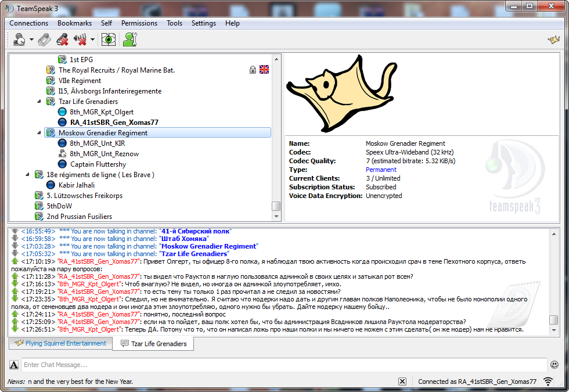
Task: Click the UK flag icon on Royal Recruits
Action: (x=264, y=70)
